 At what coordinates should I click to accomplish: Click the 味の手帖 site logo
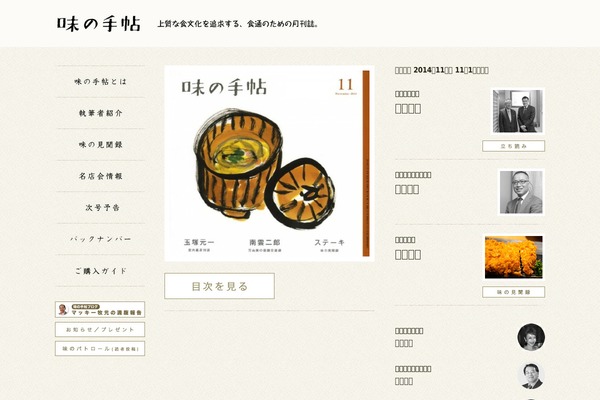pos(99,24)
